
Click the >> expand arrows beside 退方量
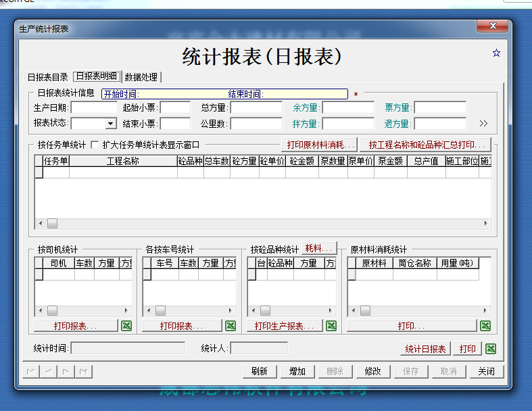click(483, 124)
